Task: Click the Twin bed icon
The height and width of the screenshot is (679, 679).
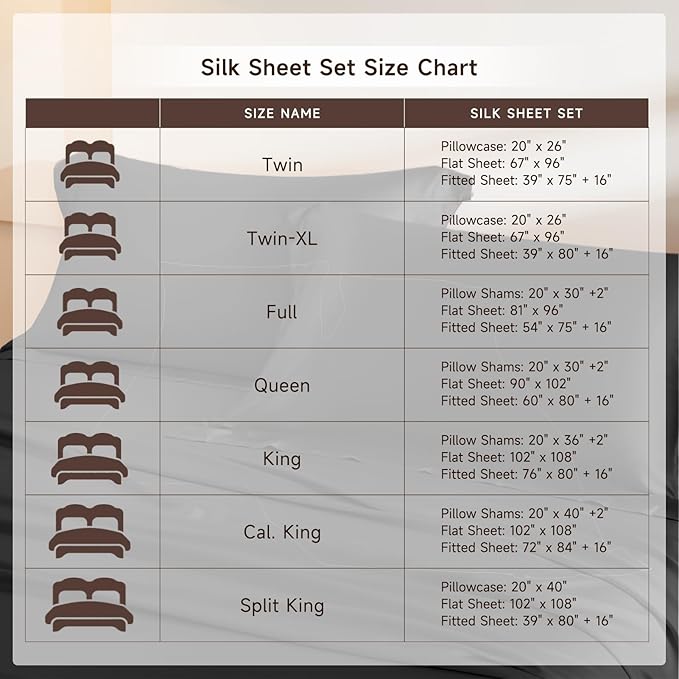Action: (x=90, y=164)
